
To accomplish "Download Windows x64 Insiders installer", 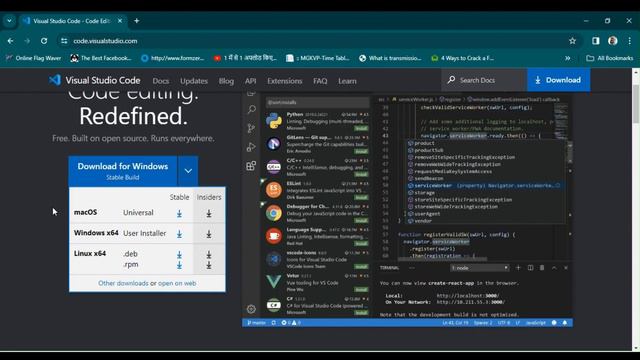I will pyautogui.click(x=209, y=234).
